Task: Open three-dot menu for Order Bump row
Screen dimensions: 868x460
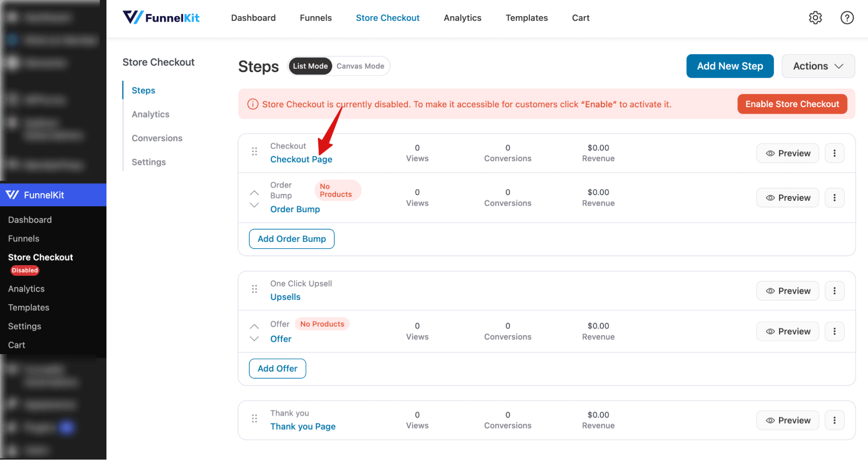Action: point(834,198)
